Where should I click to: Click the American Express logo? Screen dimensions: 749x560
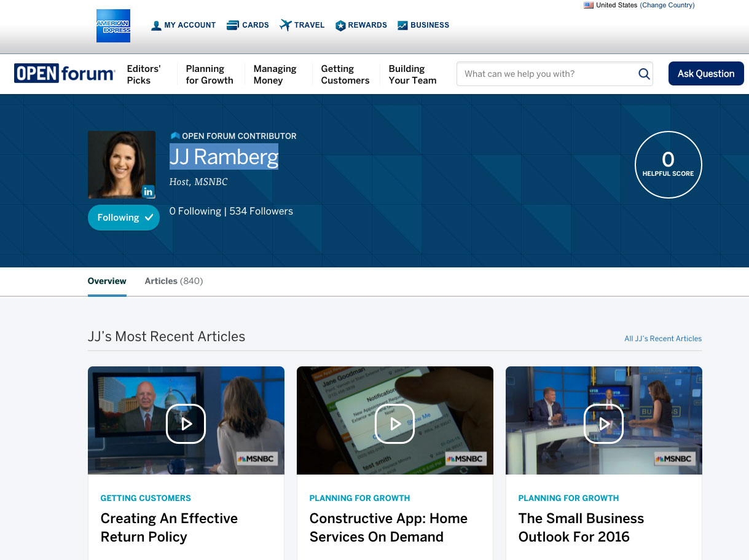click(x=113, y=26)
